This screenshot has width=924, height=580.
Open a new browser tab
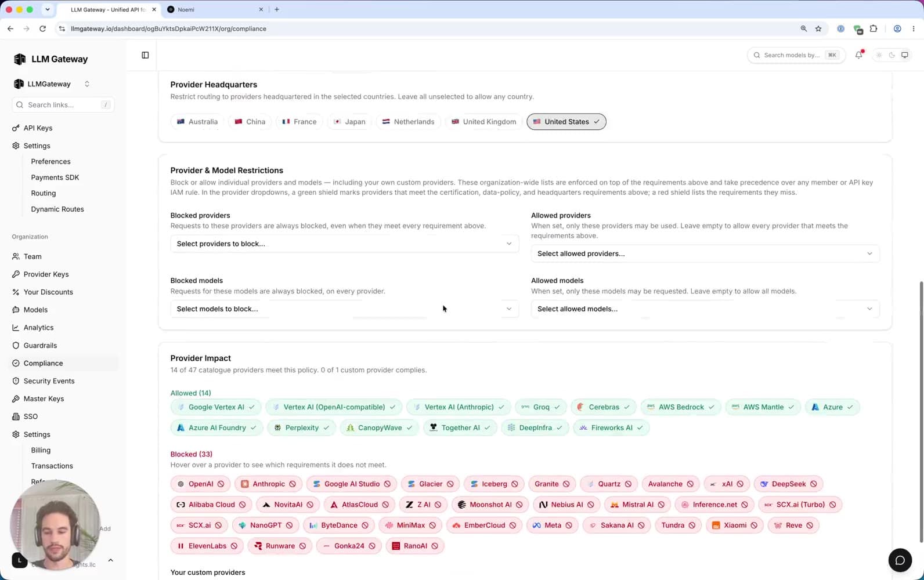(277, 9)
